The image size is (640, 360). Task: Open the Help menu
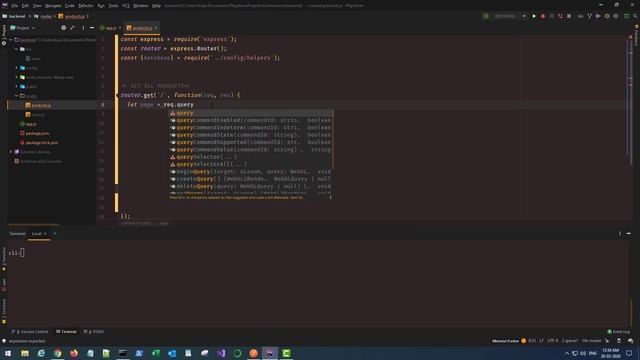click(x=156, y=6)
